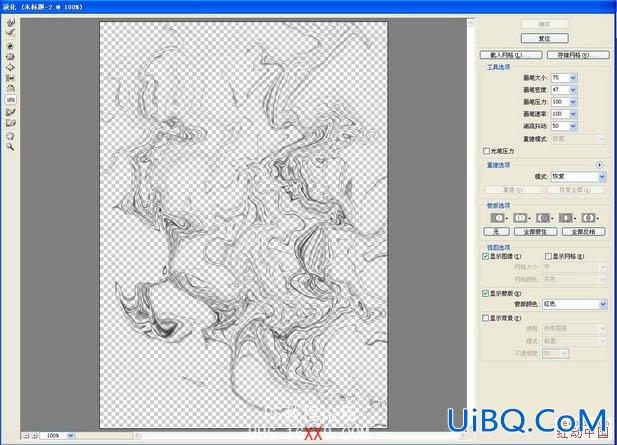Open the 模式 reconstruct mode dropdown
Screen dimensions: 617x445
point(602,177)
